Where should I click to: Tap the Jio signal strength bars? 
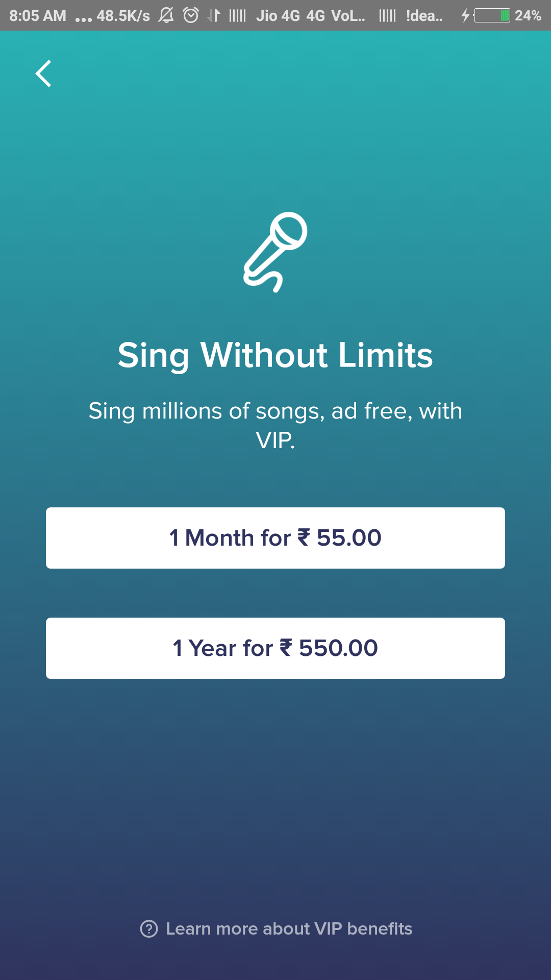click(237, 15)
